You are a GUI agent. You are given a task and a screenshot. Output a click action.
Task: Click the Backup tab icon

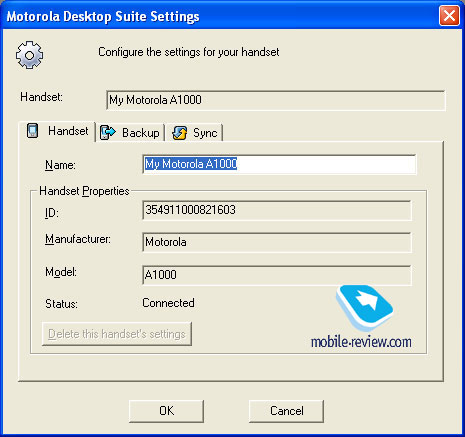[x=108, y=133]
